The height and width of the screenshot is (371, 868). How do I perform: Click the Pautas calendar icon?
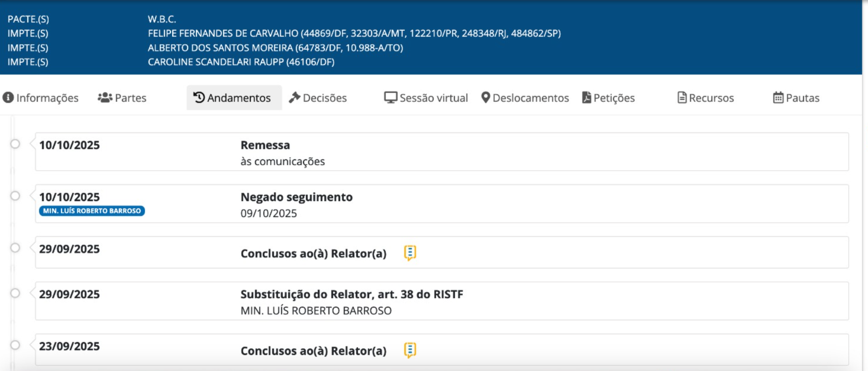pyautogui.click(x=778, y=98)
